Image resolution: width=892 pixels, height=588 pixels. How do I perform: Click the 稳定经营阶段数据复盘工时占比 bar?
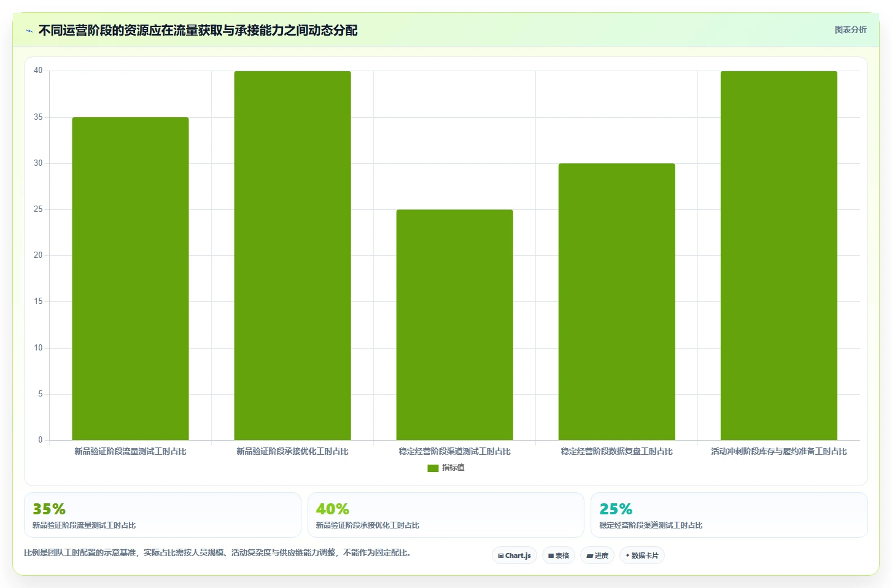(616, 301)
